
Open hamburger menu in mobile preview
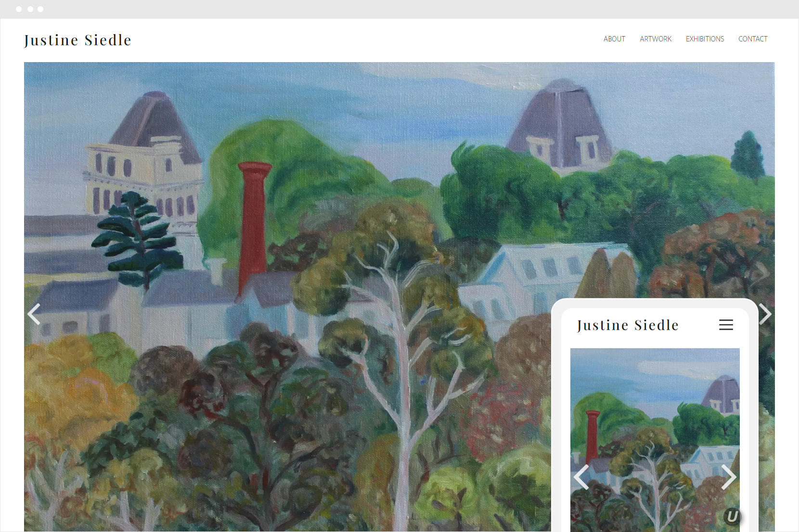click(726, 325)
